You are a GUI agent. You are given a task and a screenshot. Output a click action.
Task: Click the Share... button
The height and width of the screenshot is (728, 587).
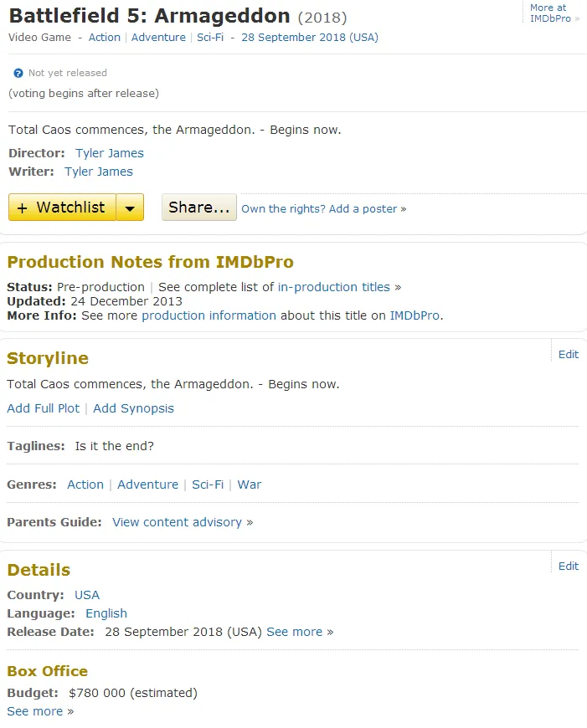[198, 208]
